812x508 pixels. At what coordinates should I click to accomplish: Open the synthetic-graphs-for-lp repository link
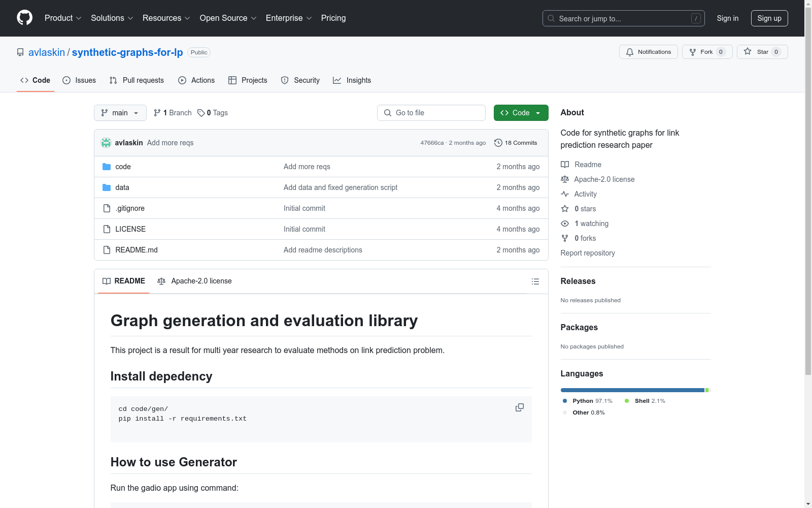[127, 52]
